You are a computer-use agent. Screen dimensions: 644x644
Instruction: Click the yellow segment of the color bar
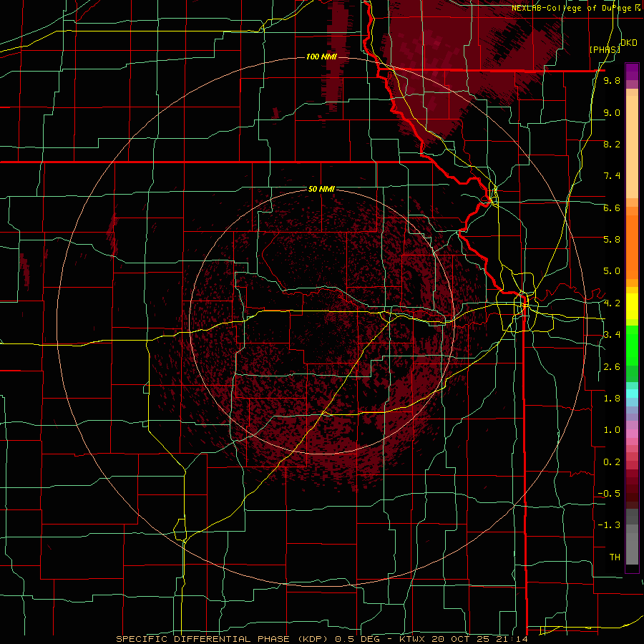(632, 306)
